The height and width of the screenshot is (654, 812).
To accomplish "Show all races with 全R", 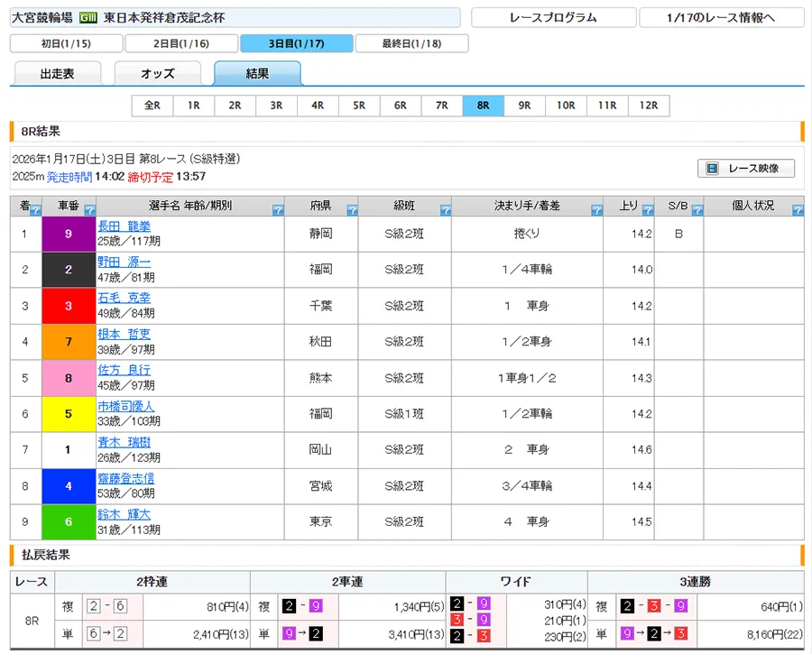I will pyautogui.click(x=152, y=106).
